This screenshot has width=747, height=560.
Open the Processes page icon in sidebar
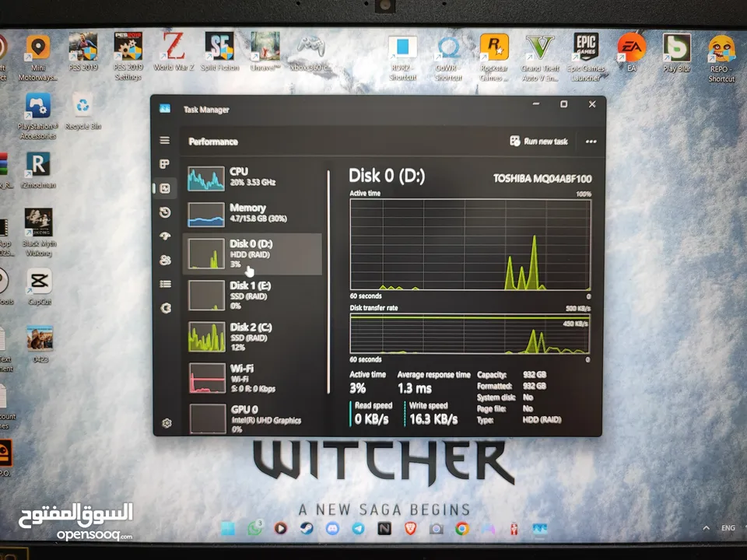[165, 164]
